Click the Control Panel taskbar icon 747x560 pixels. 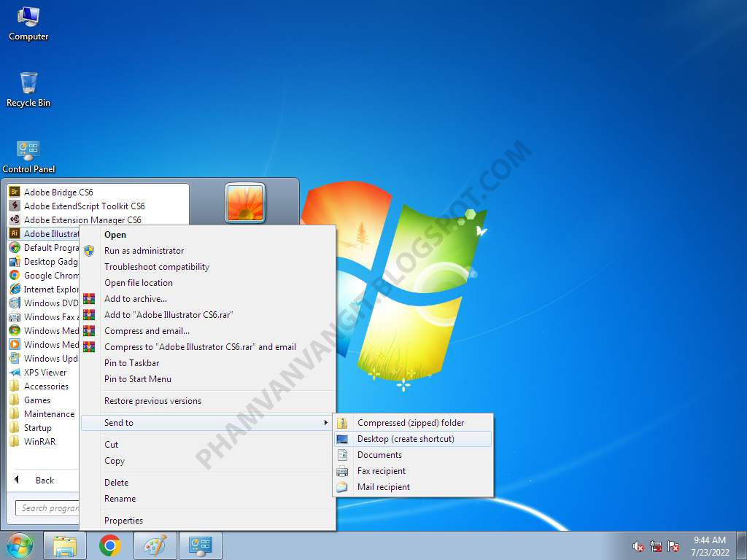201,545
